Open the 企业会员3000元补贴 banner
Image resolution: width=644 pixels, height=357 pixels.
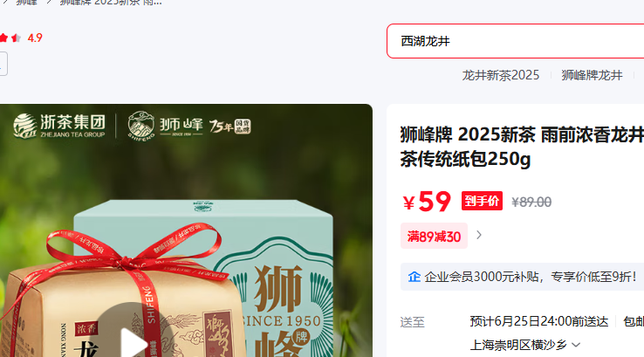522,277
